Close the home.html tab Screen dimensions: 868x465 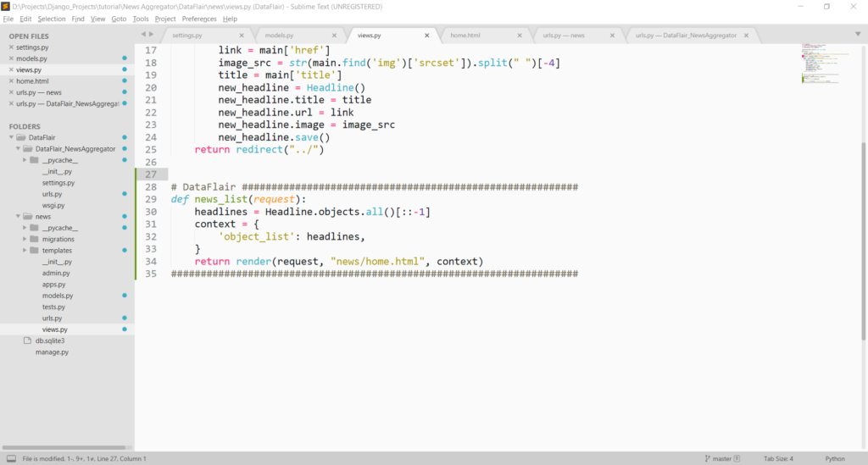(518, 36)
